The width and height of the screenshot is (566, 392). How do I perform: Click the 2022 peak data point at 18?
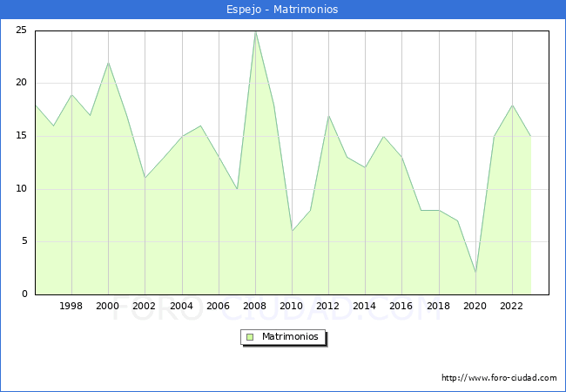512,105
